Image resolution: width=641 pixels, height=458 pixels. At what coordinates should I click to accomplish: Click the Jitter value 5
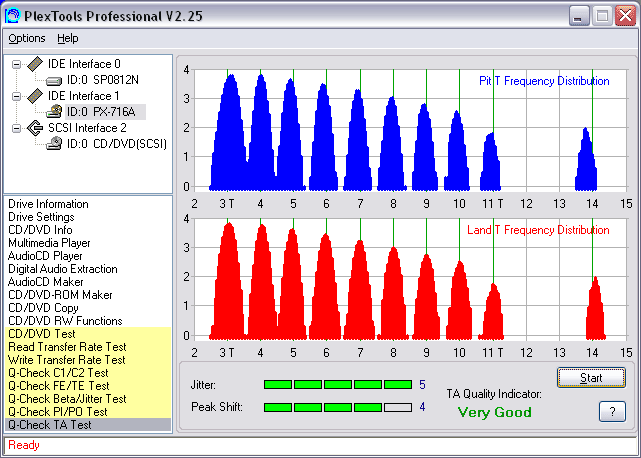pyautogui.click(x=422, y=385)
